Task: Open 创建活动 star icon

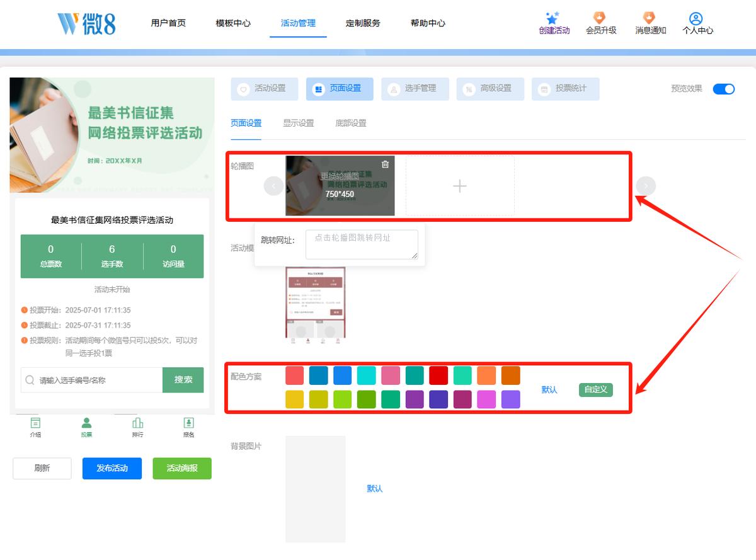Action: [553, 18]
